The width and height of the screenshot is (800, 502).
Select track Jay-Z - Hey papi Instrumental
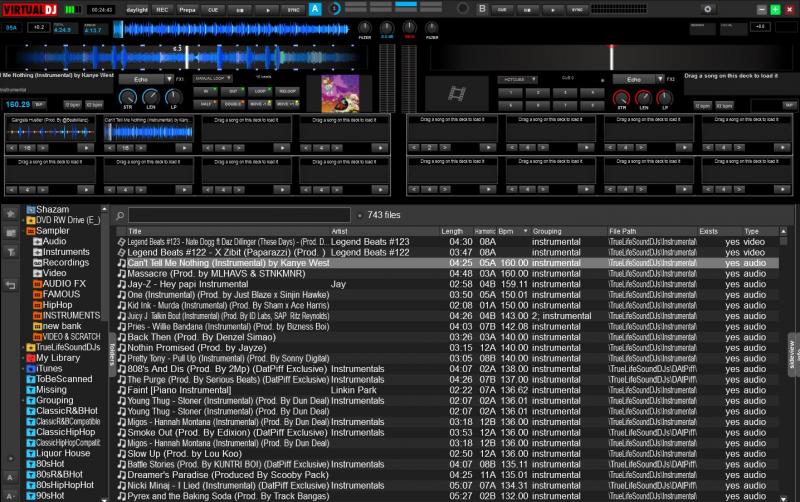coord(447,284)
